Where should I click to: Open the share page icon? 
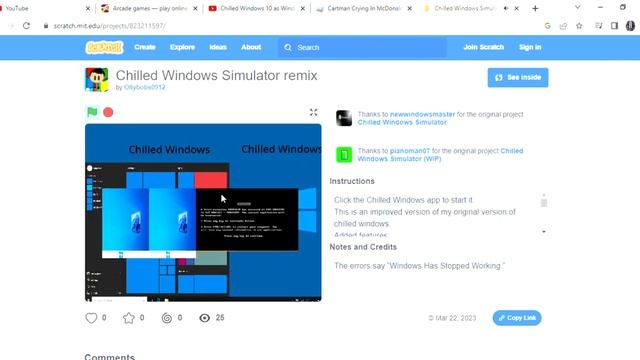tap(563, 26)
